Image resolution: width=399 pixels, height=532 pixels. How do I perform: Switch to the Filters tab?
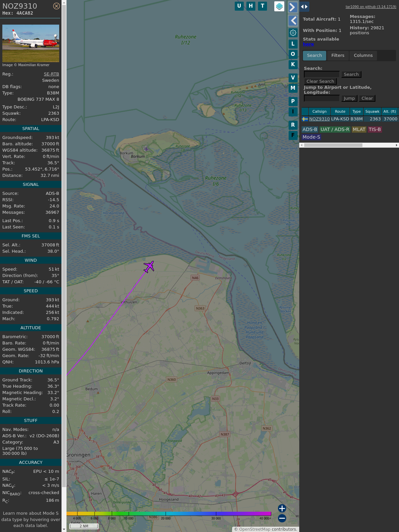coord(337,56)
